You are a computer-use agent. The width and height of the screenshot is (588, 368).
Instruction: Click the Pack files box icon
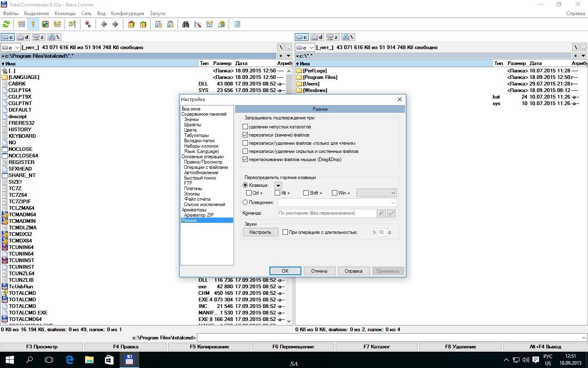(131, 25)
